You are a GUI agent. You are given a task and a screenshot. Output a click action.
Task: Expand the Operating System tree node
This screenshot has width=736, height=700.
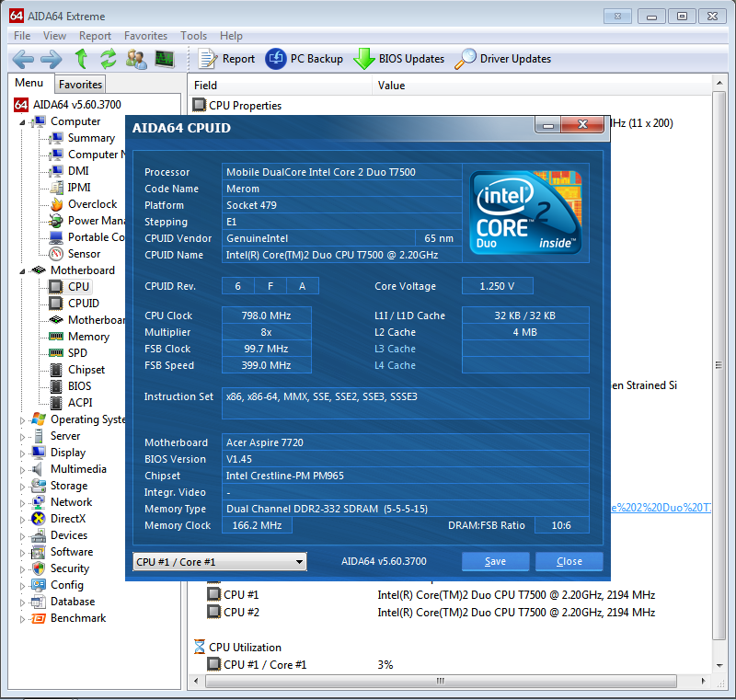[x=22, y=420]
